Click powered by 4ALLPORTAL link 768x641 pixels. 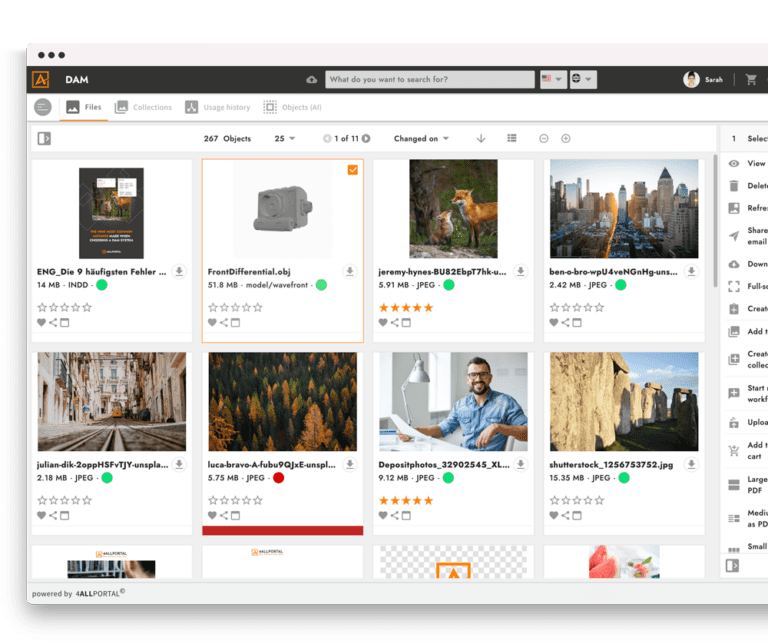coord(78,593)
